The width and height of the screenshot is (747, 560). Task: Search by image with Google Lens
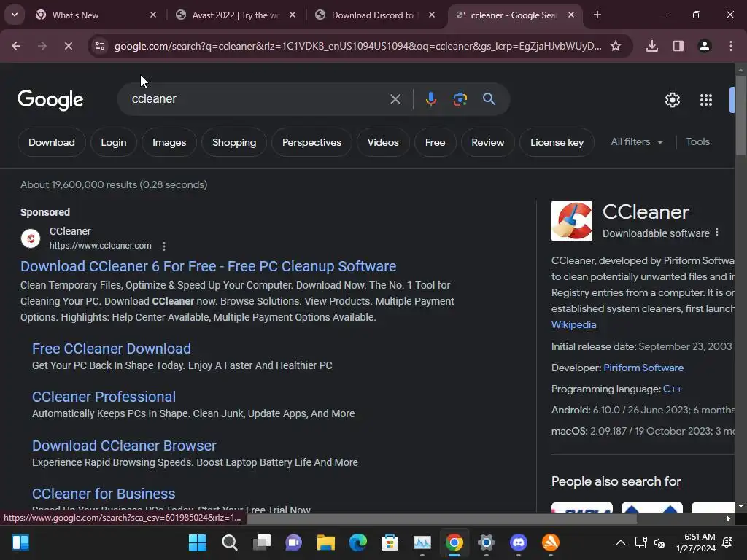460,99
